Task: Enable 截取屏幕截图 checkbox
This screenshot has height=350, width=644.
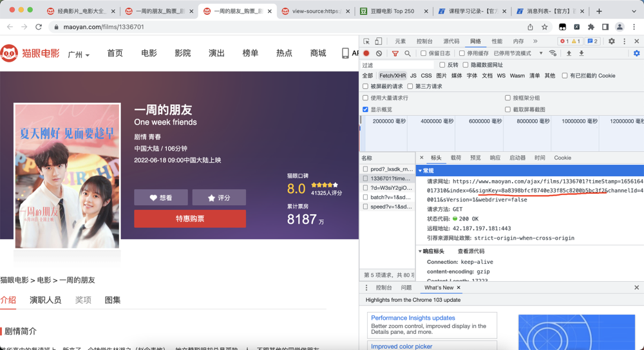Action: (x=507, y=109)
